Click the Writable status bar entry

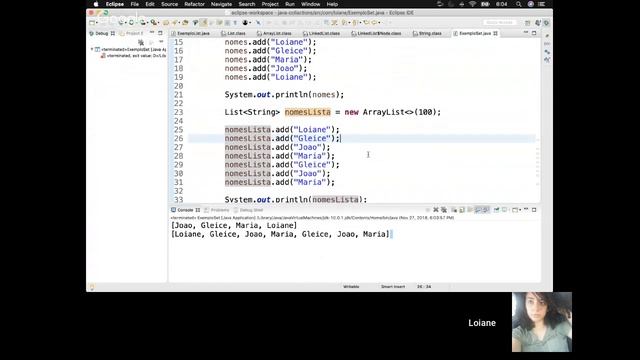(351, 287)
